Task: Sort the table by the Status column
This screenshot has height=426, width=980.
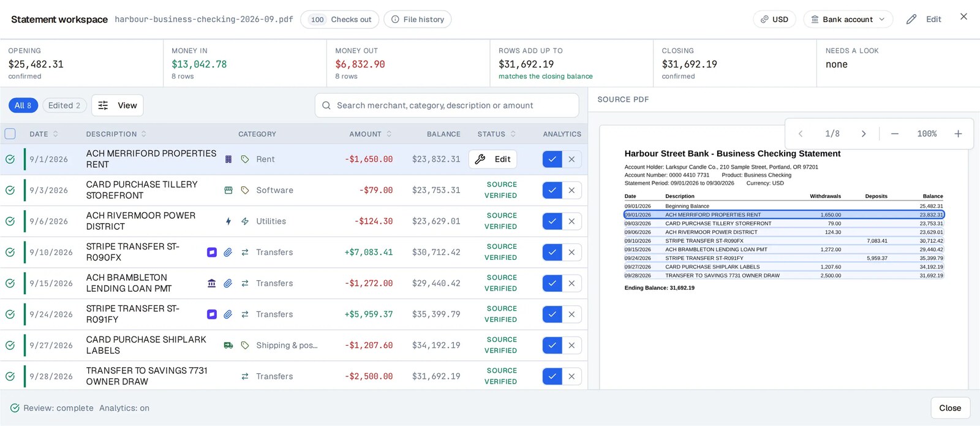Action: [x=497, y=134]
